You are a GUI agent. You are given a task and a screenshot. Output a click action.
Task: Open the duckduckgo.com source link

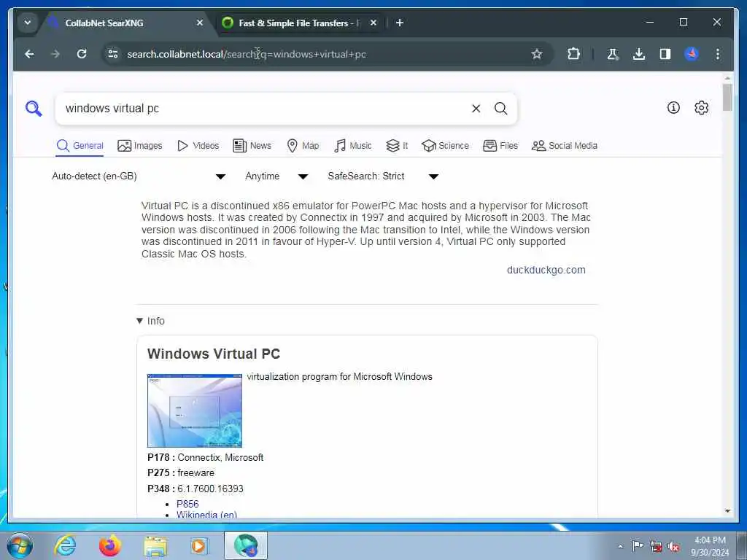[546, 270]
